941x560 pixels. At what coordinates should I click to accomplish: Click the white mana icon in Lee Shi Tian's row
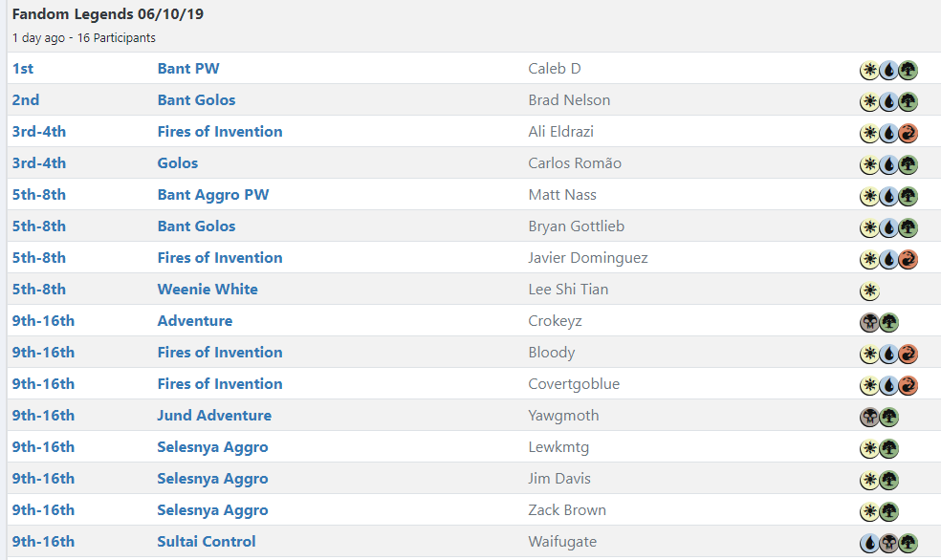pyautogui.click(x=869, y=291)
